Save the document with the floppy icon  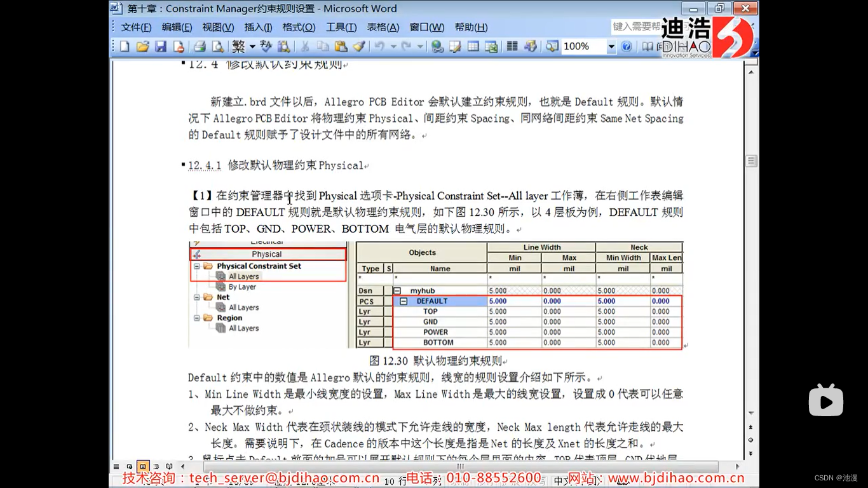pos(161,46)
